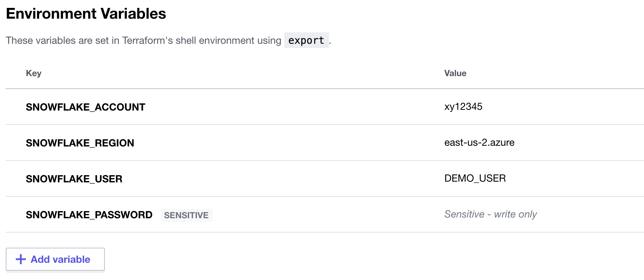Image resolution: width=644 pixels, height=280 pixels.
Task: Click the Value column header
Action: (455, 73)
